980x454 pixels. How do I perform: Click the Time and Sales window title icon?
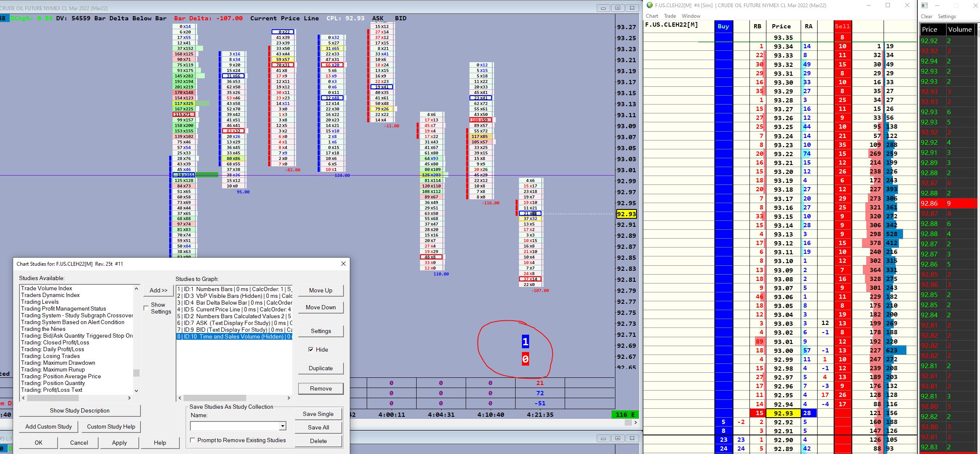coord(924,6)
